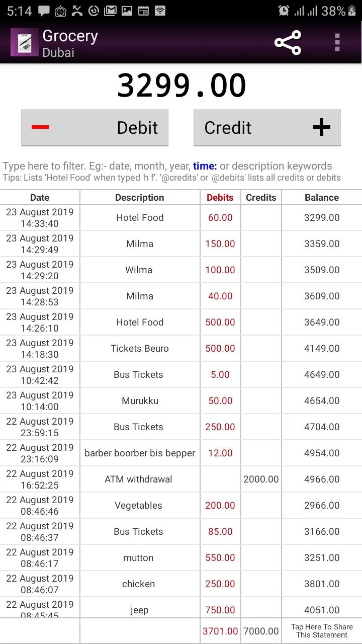
Task: Tap the Wi-Fi status icon
Action: click(160, 11)
